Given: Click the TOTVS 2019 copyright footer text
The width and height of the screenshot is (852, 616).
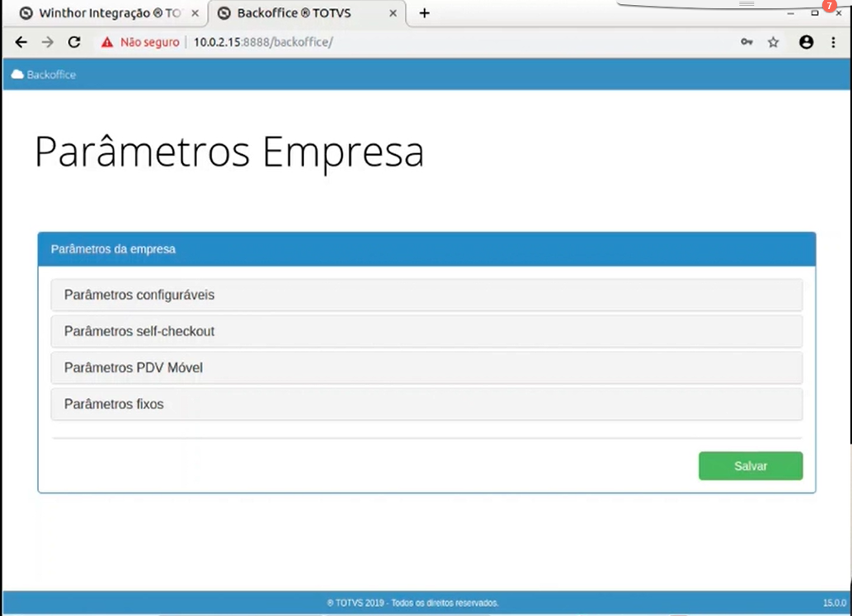Looking at the screenshot, I should pyautogui.click(x=412, y=603).
